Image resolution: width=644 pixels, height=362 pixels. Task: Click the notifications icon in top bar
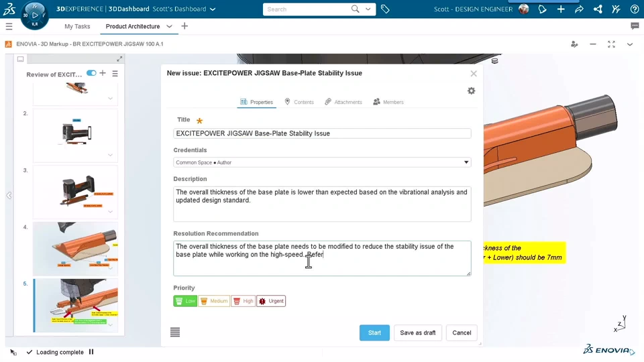click(x=542, y=9)
